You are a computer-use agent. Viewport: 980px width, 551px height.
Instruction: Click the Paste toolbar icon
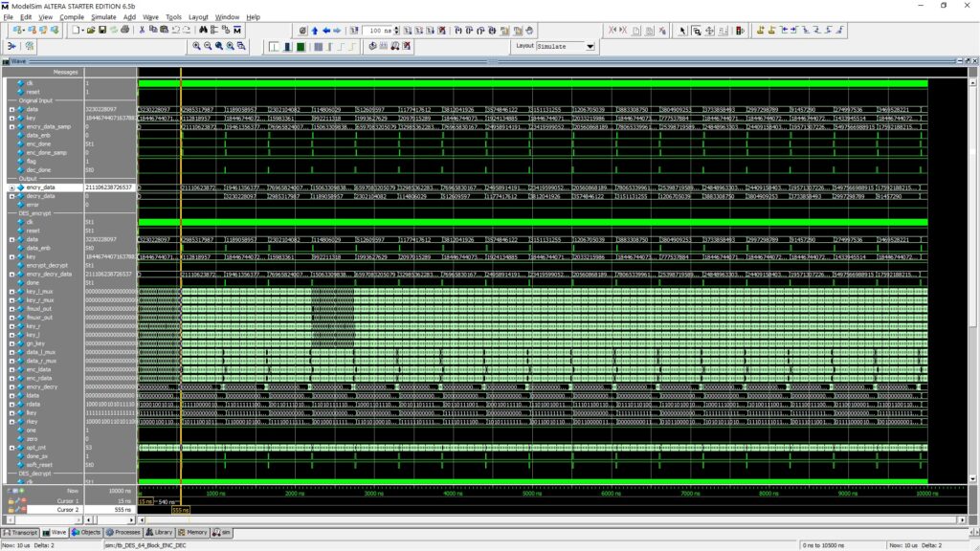(166, 29)
